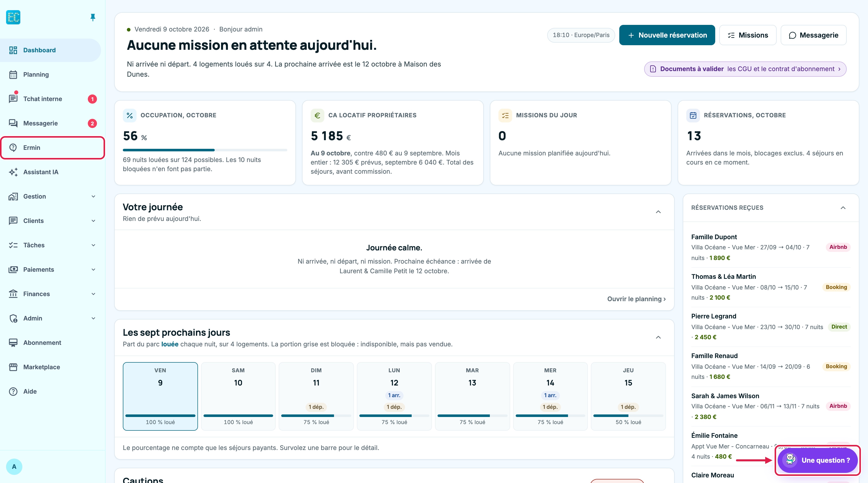Click Nouvelle réservation button
The height and width of the screenshot is (483, 868).
point(667,35)
